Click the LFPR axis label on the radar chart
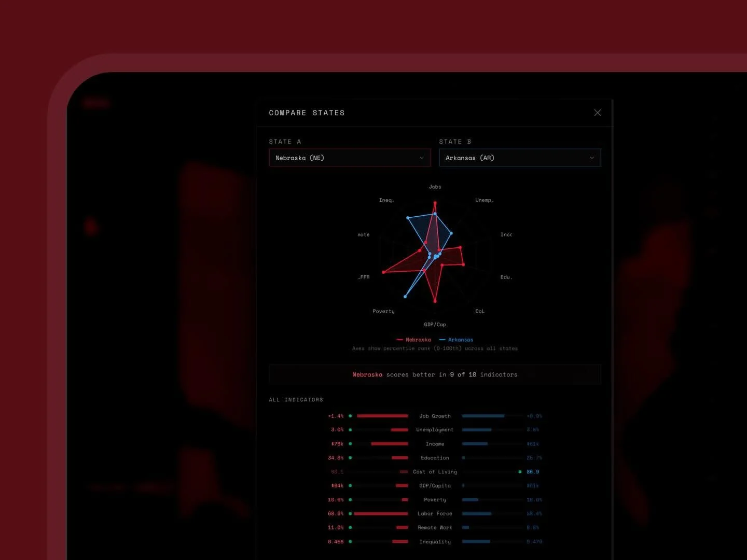The width and height of the screenshot is (747, 560). click(364, 277)
